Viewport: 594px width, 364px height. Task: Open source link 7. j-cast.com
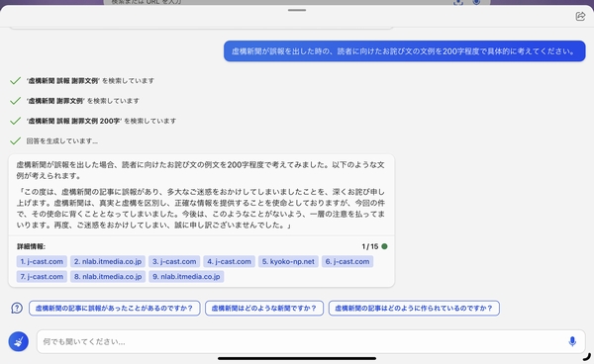point(42,277)
